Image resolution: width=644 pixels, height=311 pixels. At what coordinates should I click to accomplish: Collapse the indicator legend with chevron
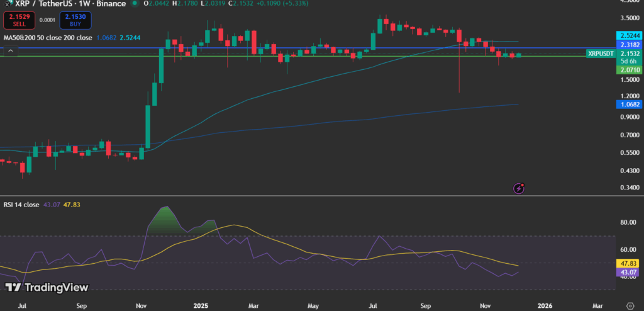[x=11, y=51]
